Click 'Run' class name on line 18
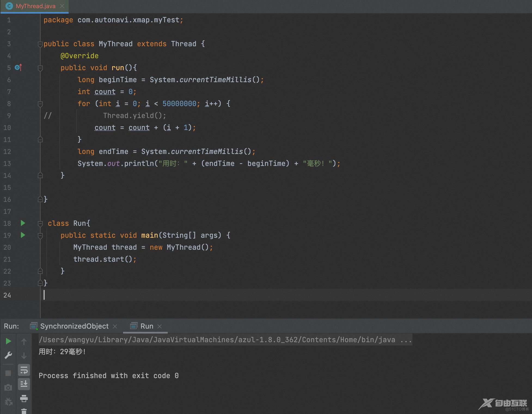The width and height of the screenshot is (532, 414). 80,223
